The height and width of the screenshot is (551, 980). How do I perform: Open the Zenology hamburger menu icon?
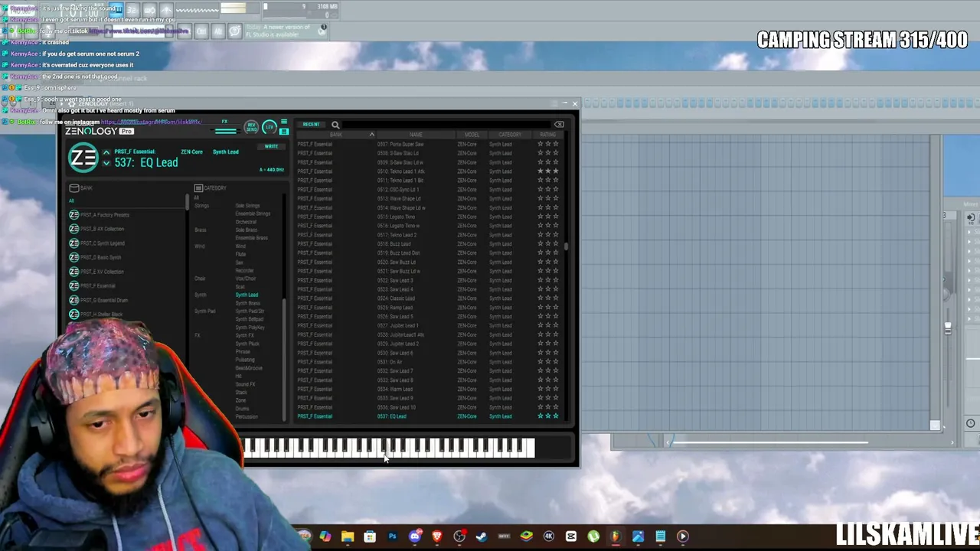pos(283,122)
